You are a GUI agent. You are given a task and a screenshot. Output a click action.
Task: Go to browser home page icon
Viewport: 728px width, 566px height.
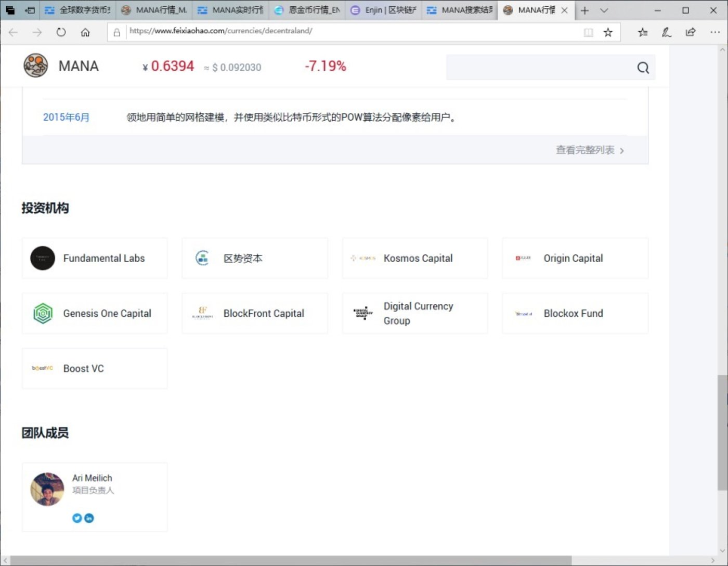[x=85, y=32]
